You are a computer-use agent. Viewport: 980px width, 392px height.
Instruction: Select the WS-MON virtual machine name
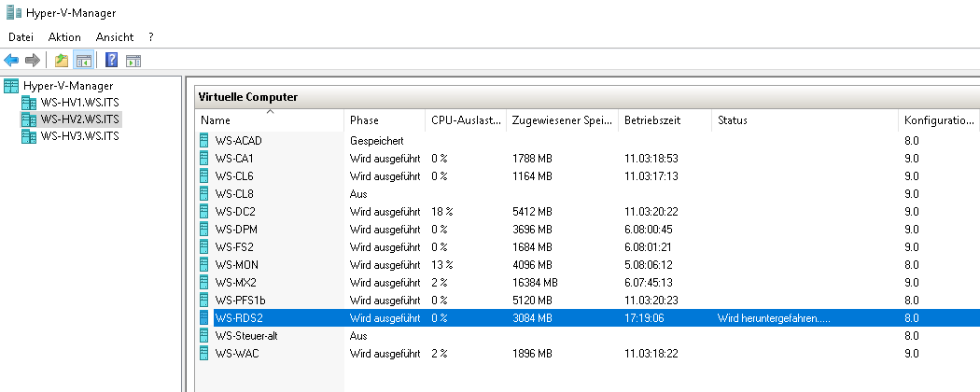237,264
